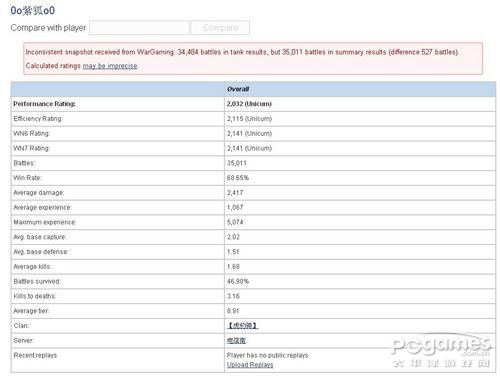
Task: Select the 68.65% win rate value
Action: point(238,178)
